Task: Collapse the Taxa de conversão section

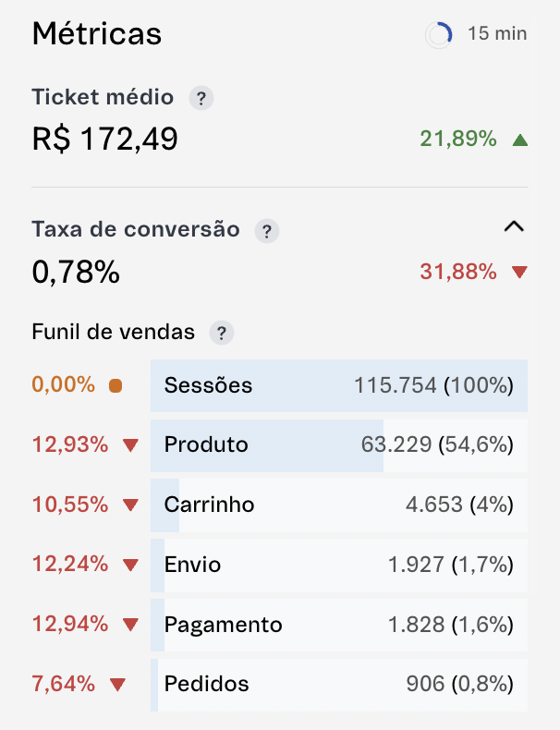Action: click(514, 227)
